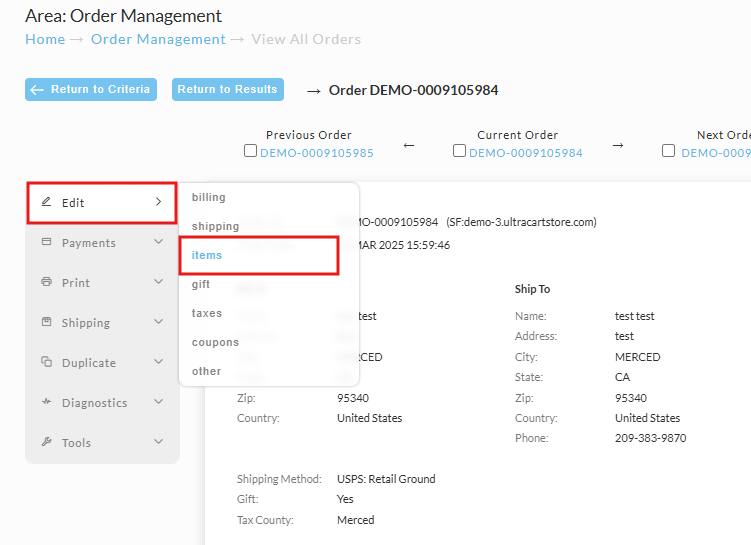Click the Payments card icon
Viewport: 751px width, 545px height.
pos(46,242)
